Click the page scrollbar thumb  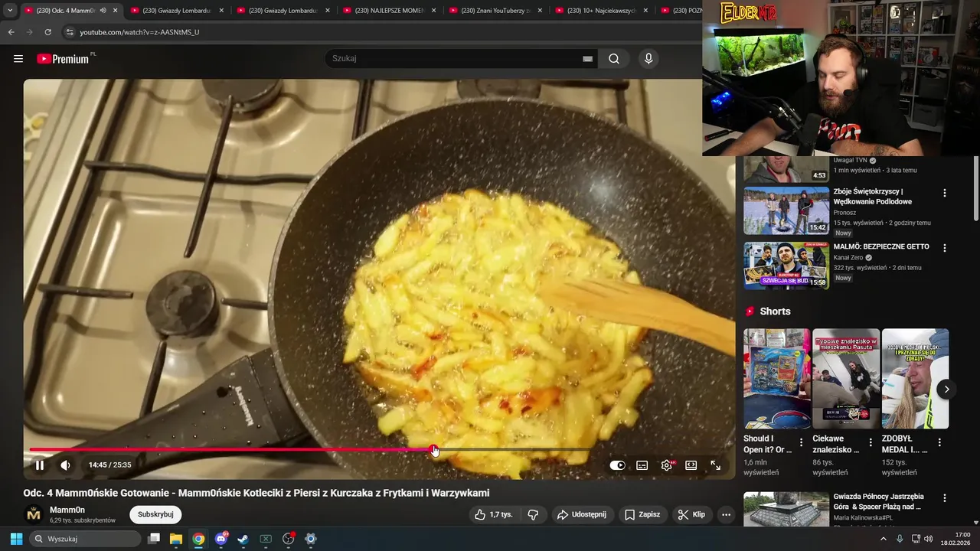point(975,187)
